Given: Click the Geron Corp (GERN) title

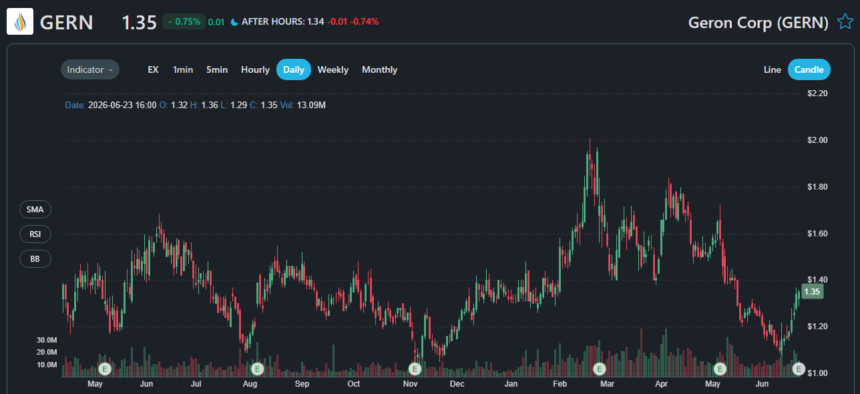Looking at the screenshot, I should tap(758, 22).
